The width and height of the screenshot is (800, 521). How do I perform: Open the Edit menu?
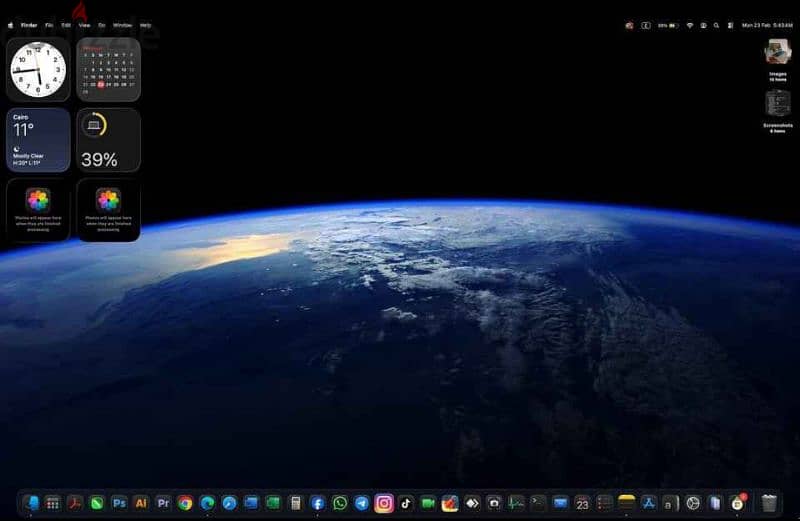coord(66,25)
